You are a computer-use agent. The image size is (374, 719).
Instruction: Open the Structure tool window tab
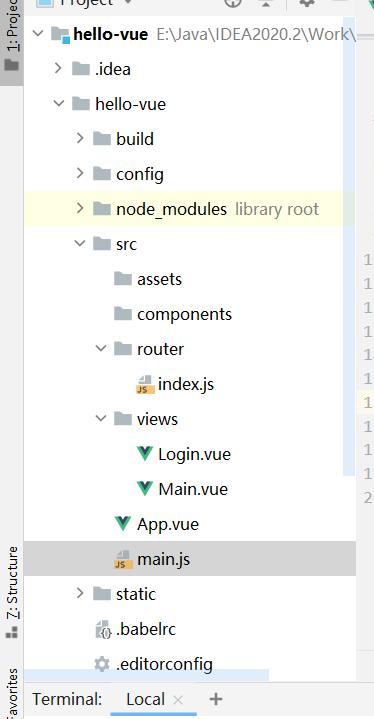tap(11, 592)
